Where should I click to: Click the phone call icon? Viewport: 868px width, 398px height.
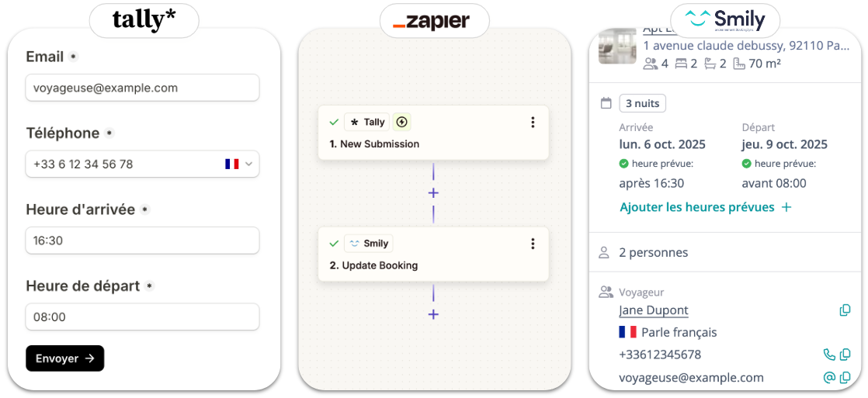(829, 355)
